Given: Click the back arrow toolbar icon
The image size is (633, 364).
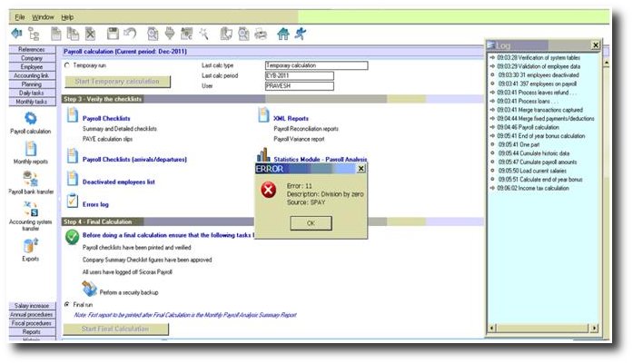Looking at the screenshot, I should tap(17, 34).
